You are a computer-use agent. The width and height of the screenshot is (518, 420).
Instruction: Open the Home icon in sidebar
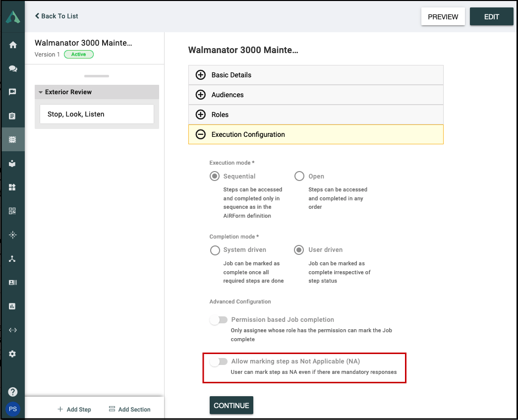(13, 45)
